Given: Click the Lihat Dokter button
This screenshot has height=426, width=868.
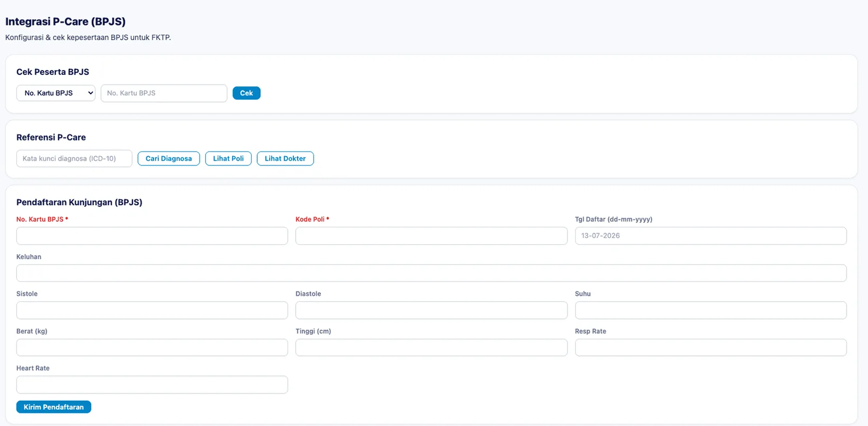Looking at the screenshot, I should pos(285,158).
